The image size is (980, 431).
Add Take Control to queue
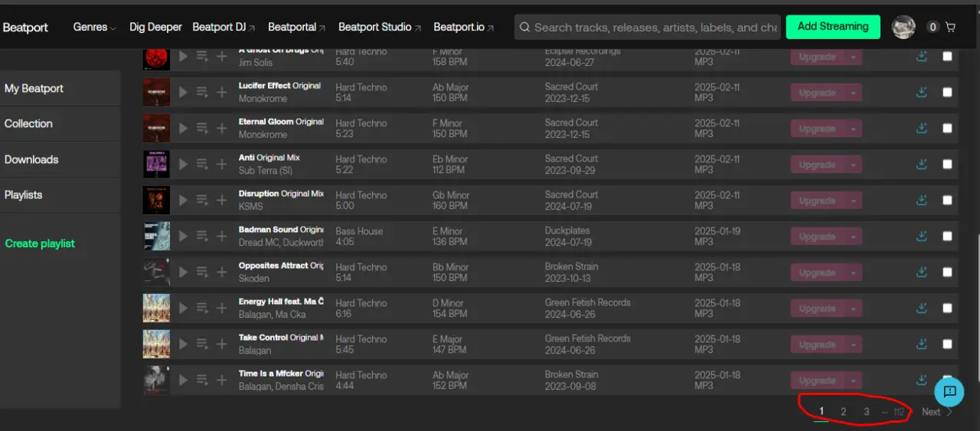tap(202, 344)
